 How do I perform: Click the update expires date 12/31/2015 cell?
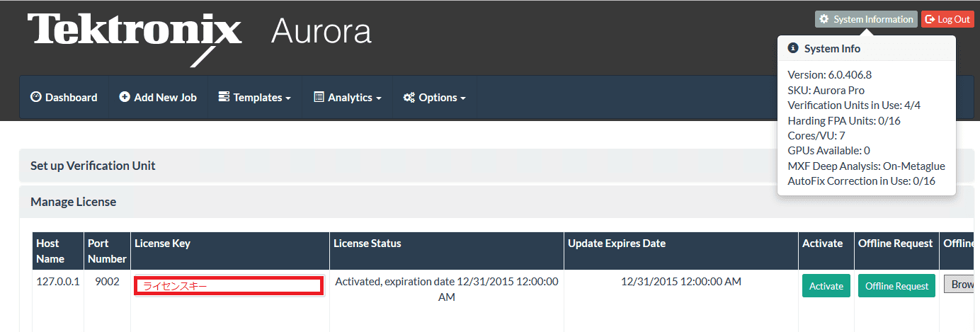[x=681, y=281]
